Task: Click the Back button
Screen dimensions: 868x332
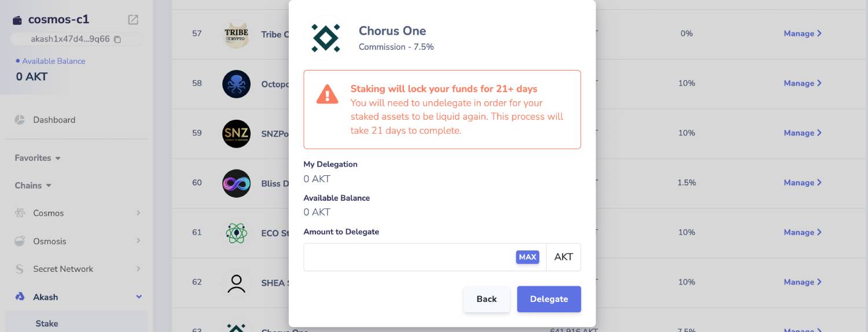Action: tap(486, 299)
